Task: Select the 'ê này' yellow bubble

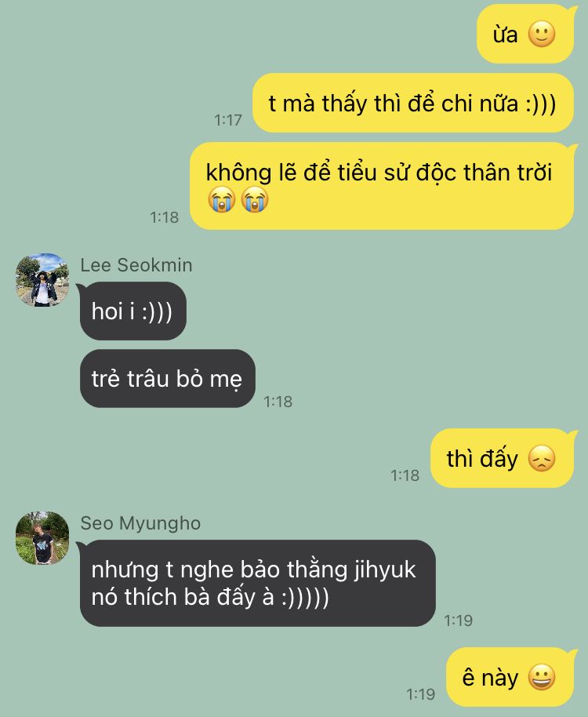Action: point(510,677)
